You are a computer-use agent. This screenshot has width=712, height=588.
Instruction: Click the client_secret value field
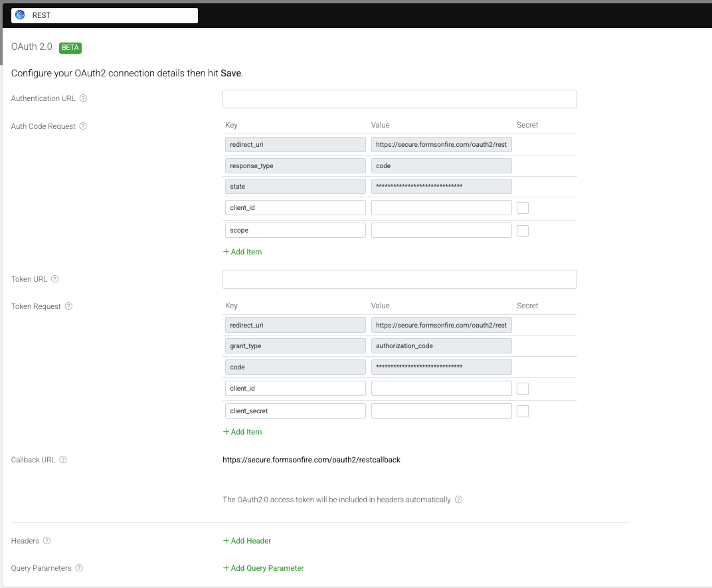442,411
